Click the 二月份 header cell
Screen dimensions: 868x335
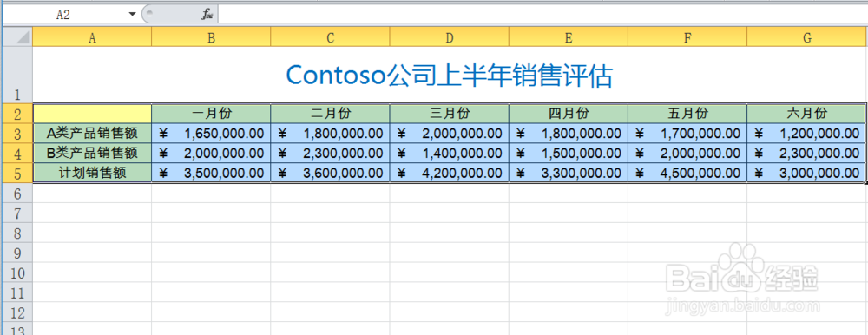pos(330,114)
